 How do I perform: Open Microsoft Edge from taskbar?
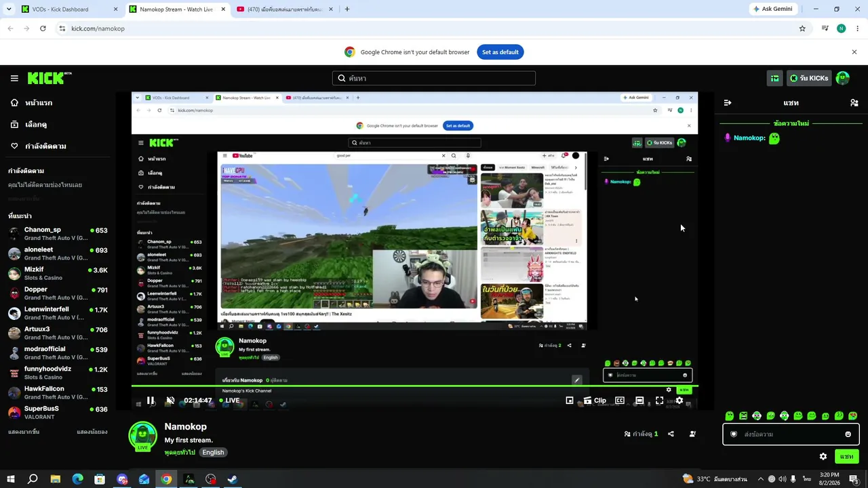coord(77,479)
